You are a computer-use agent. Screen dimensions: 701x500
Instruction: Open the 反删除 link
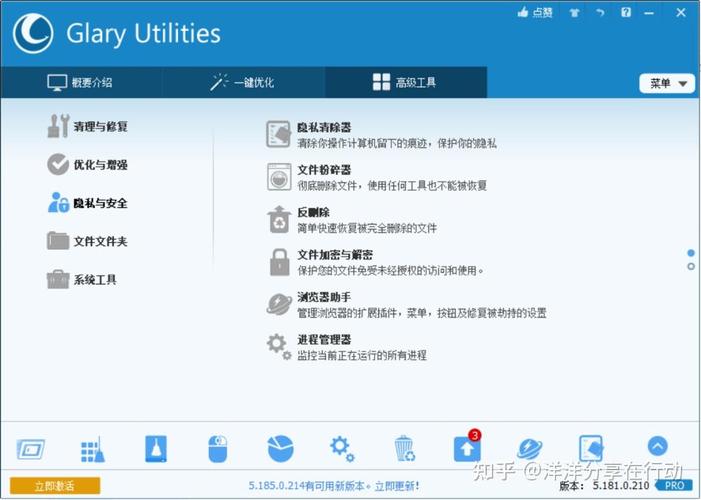(313, 212)
